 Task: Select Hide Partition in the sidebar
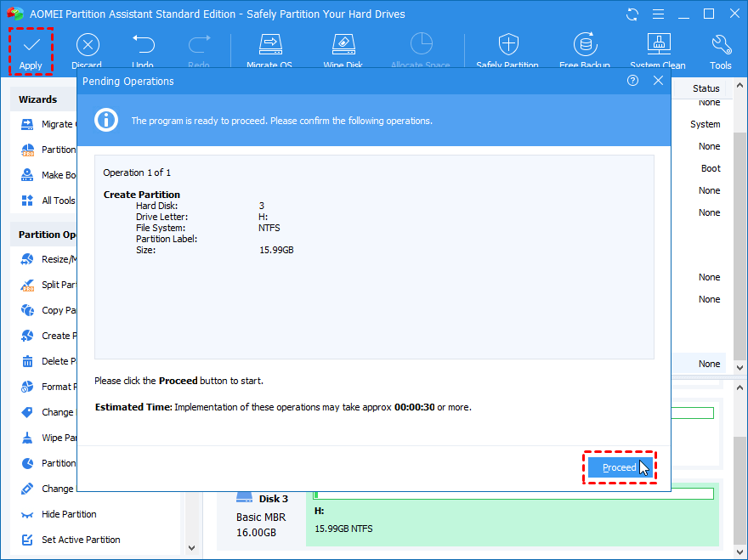pos(69,514)
